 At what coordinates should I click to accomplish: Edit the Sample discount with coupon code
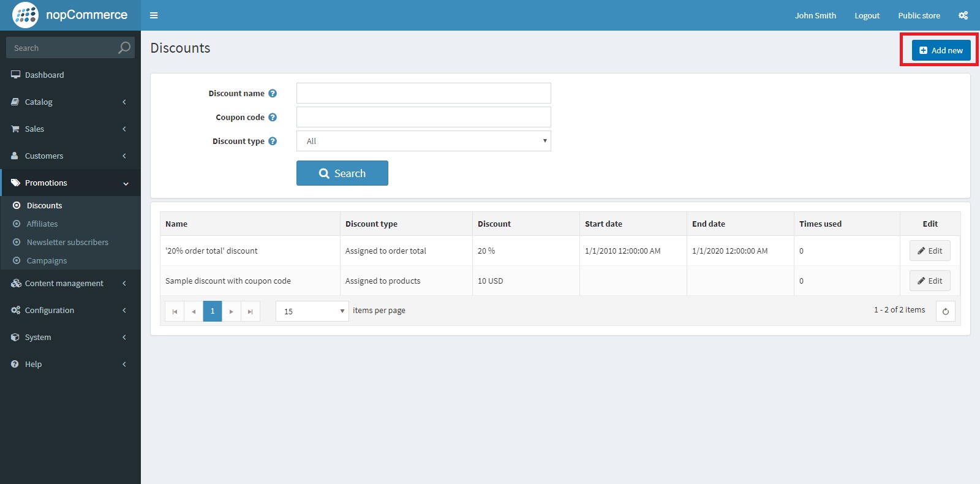[930, 281]
